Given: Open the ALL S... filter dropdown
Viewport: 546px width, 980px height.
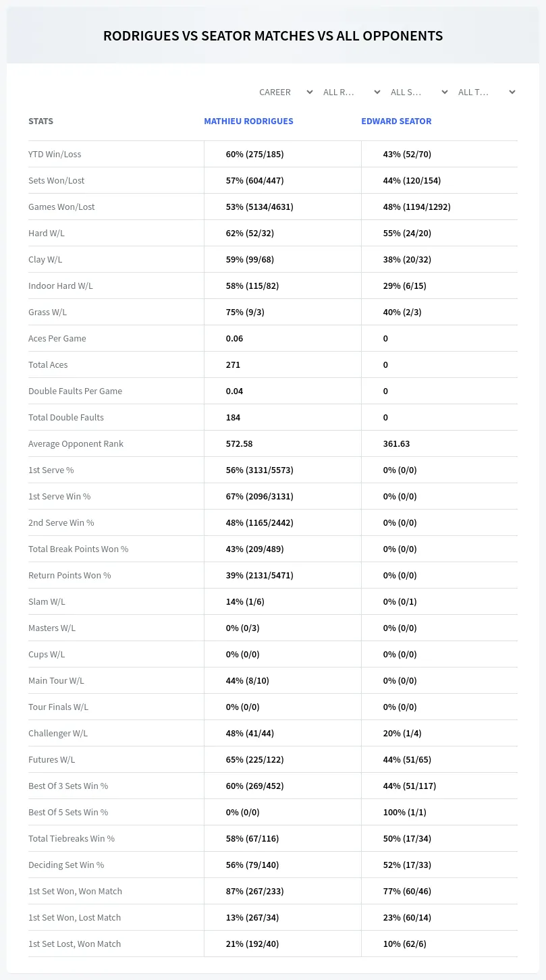Looking at the screenshot, I should pos(419,92).
